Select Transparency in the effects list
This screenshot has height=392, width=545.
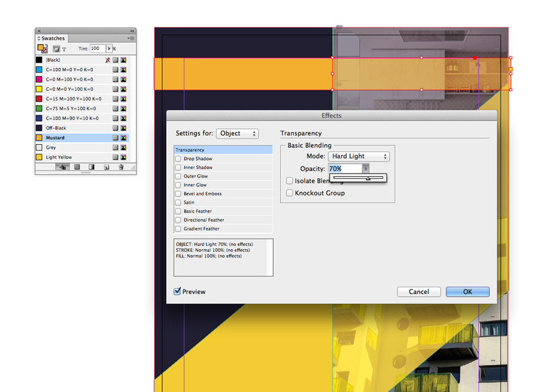pyautogui.click(x=223, y=150)
